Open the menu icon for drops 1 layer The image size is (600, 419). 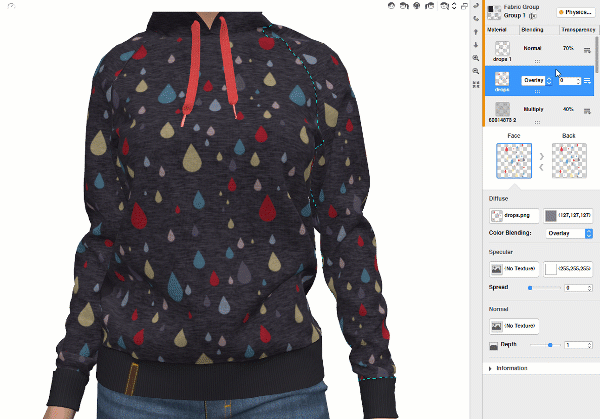click(x=587, y=50)
